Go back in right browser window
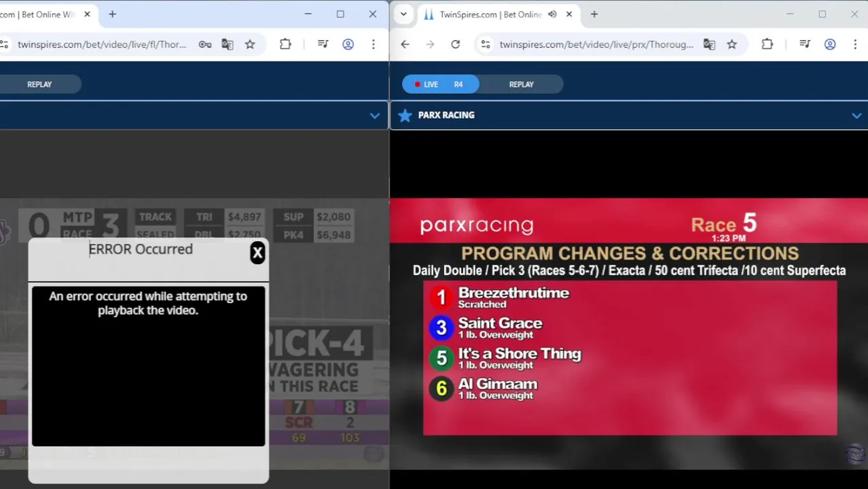Image resolution: width=868 pixels, height=489 pixels. pyautogui.click(x=405, y=44)
